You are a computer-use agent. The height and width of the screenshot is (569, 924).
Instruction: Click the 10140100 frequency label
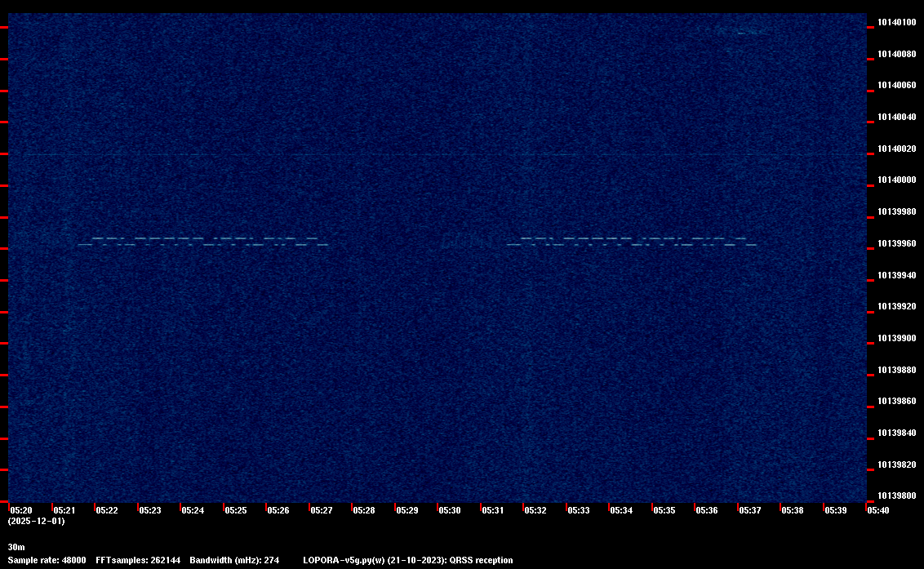point(897,22)
